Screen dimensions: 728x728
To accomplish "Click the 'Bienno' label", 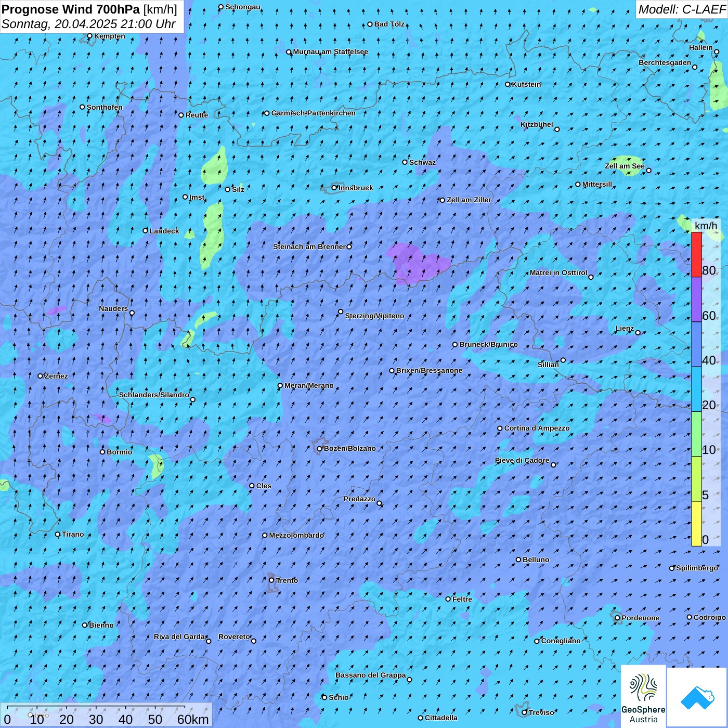I will (101, 625).
